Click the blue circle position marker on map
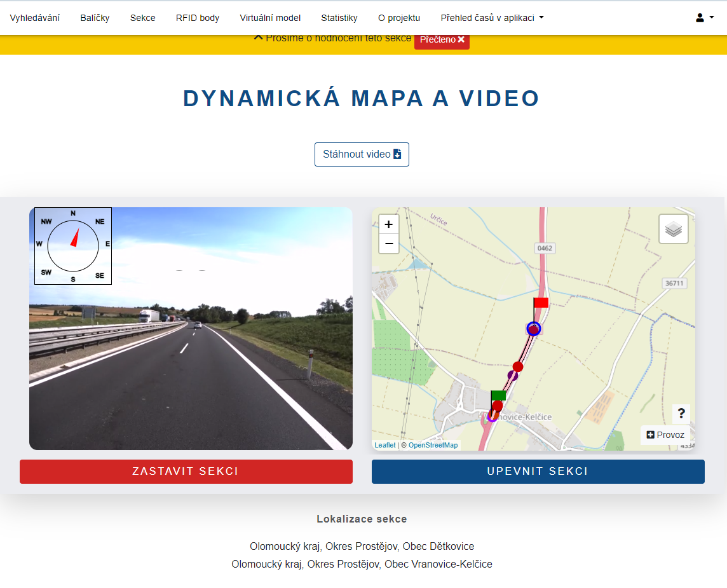Viewport: 727px width, 588px height. (x=534, y=329)
